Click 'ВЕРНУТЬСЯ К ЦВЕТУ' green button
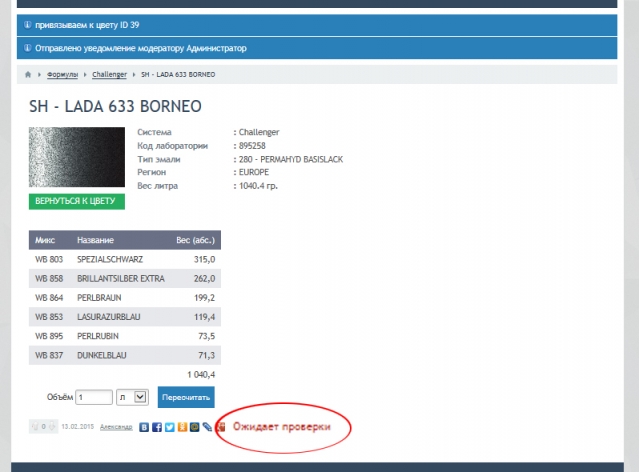Viewport: 639px width, 472px height. pos(77,201)
